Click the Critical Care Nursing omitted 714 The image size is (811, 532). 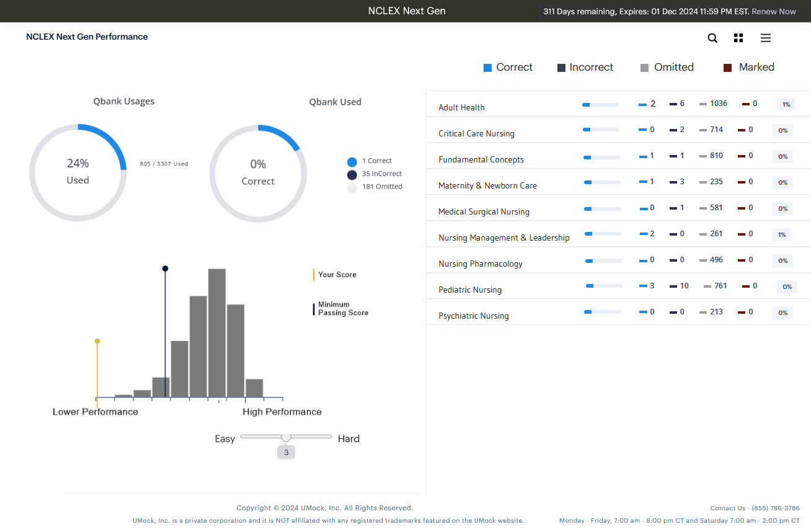point(717,130)
